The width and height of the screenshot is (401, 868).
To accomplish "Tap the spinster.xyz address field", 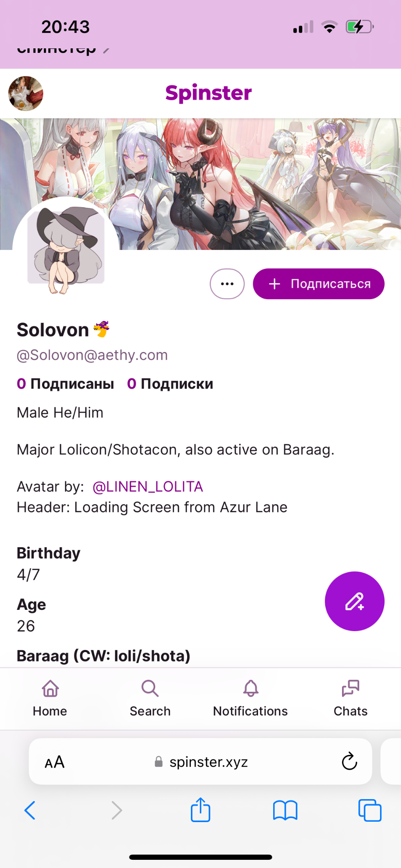I will (200, 761).
